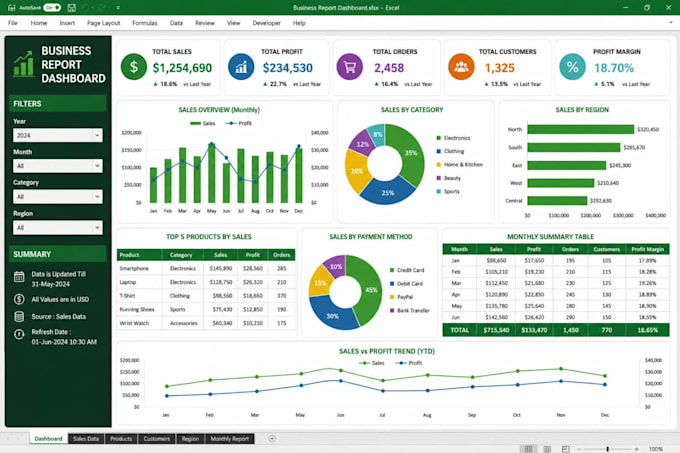Open the File menu
Image resolution: width=680 pixels, height=453 pixels.
tap(13, 23)
